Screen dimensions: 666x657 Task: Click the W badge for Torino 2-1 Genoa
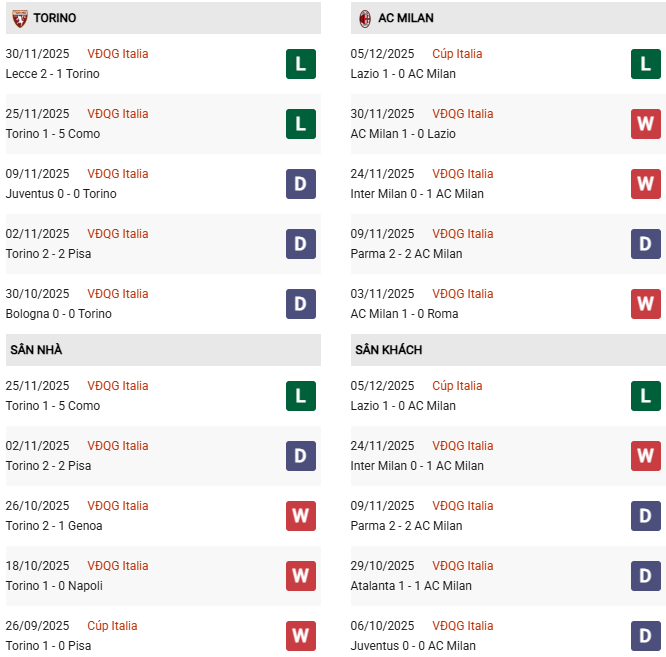[x=300, y=516]
